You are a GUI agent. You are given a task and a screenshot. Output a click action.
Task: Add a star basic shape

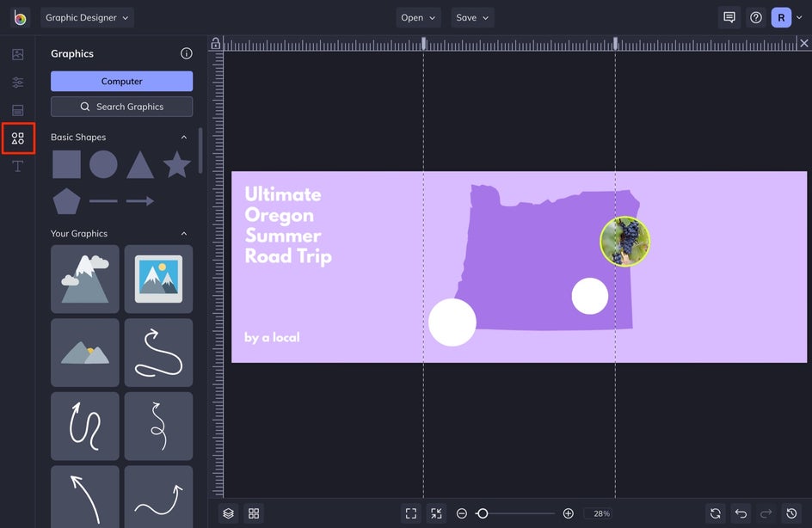pos(176,164)
